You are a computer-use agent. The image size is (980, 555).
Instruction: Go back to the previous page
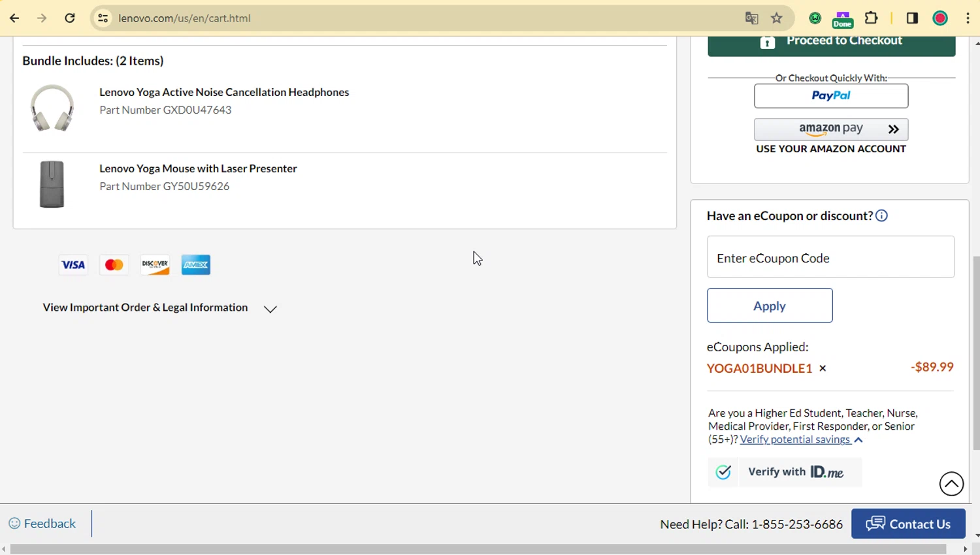(14, 18)
